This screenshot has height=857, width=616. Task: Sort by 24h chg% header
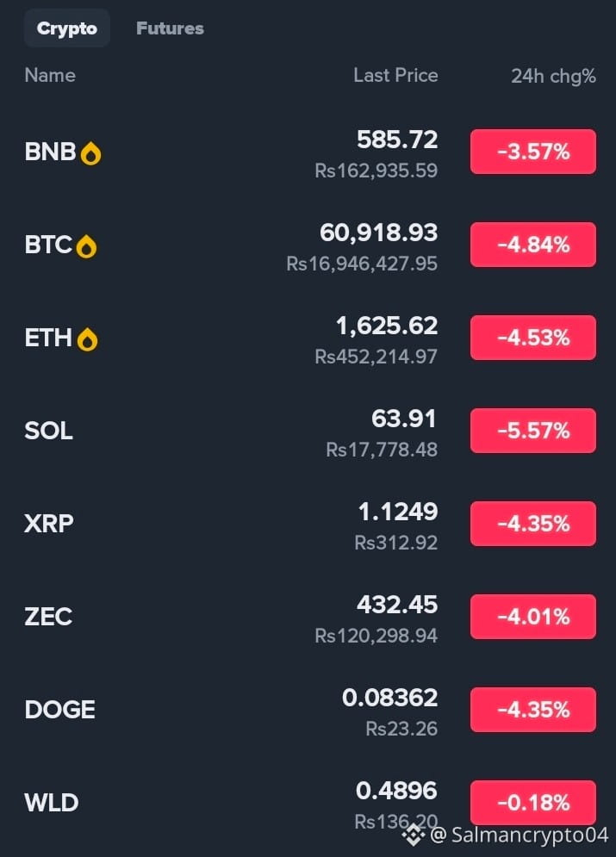tap(553, 76)
